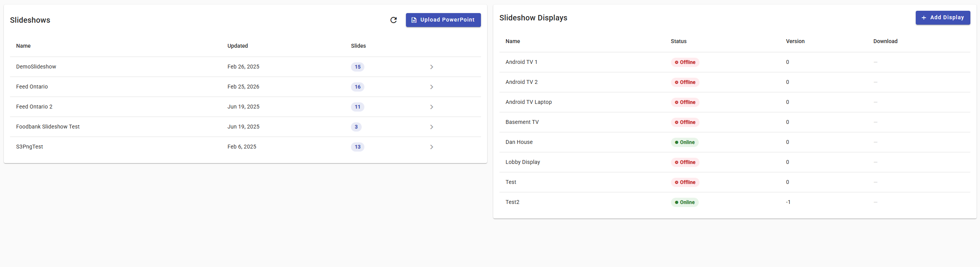Viewport: 980px width, 267px height.
Task: Click the 3 slides badge for Foodbank
Action: tap(356, 127)
